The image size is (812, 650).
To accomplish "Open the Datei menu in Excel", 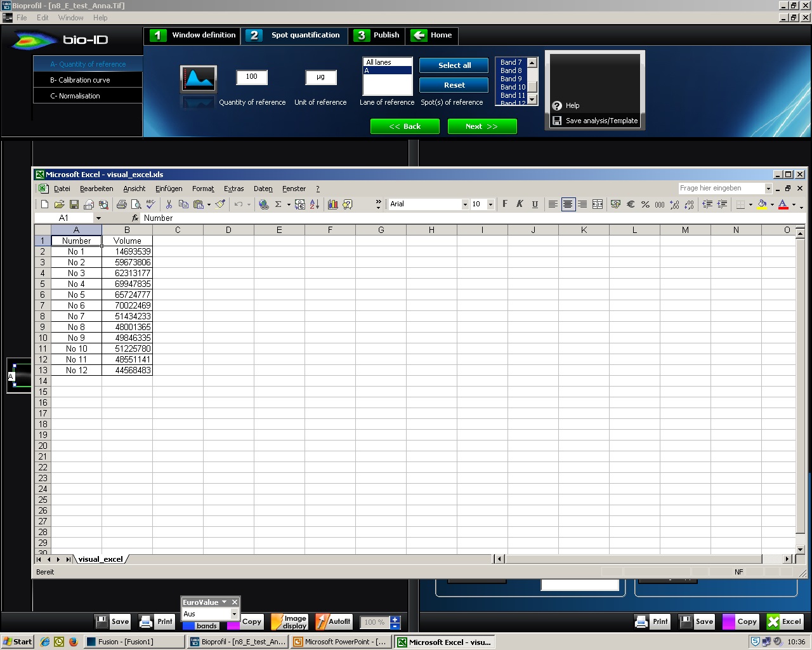I will coord(62,189).
